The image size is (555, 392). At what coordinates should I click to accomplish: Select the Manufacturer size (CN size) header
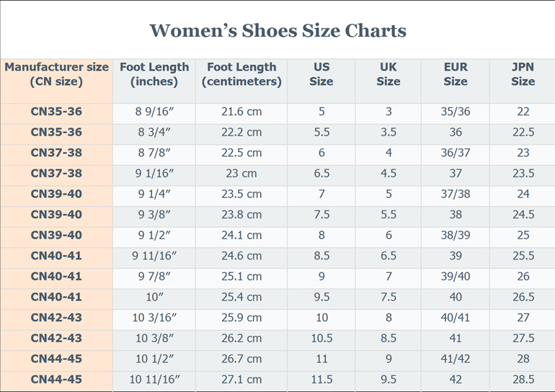click(56, 74)
